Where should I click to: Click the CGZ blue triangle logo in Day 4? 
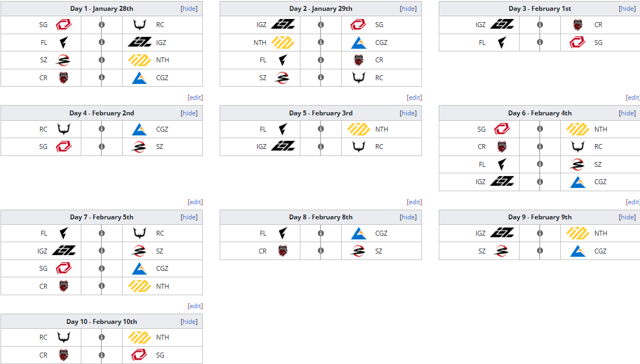tap(139, 129)
